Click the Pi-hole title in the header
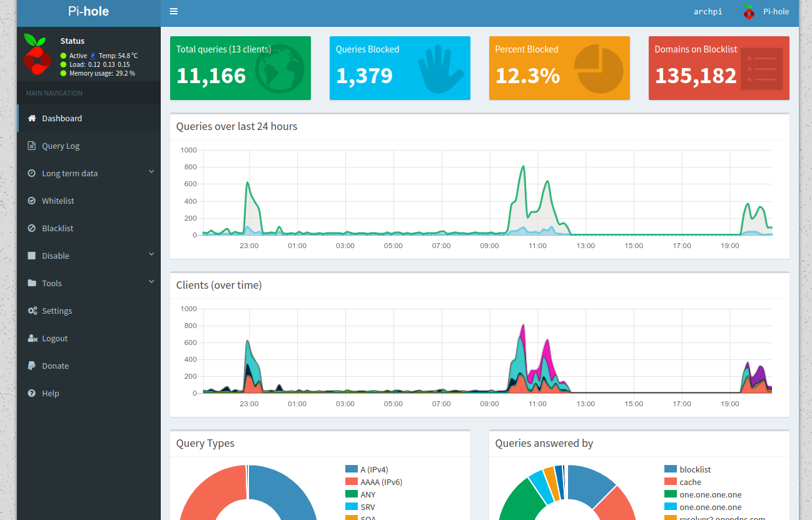This screenshot has height=520, width=812. [x=89, y=11]
